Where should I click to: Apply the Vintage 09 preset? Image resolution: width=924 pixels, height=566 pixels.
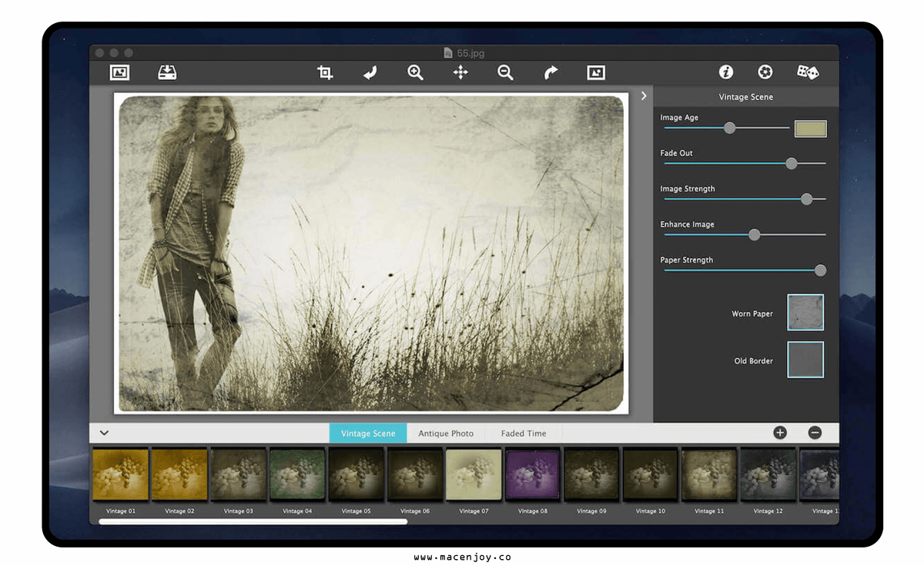pos(591,475)
